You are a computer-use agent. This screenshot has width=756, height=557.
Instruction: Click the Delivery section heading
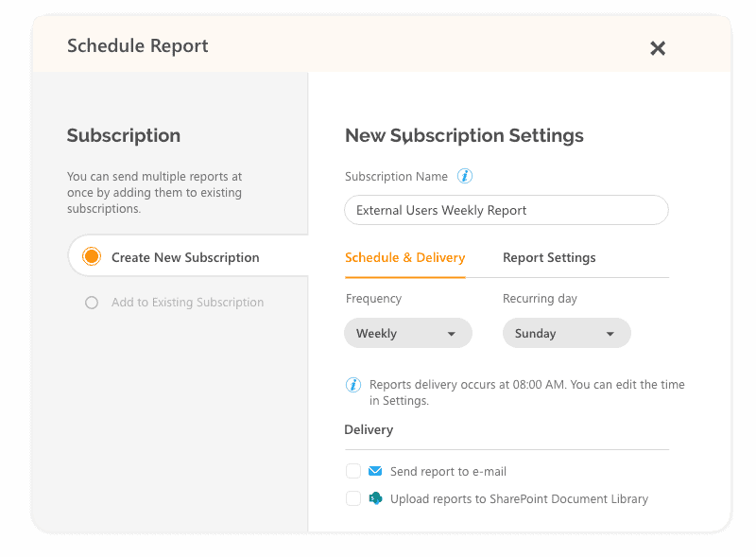tap(369, 429)
